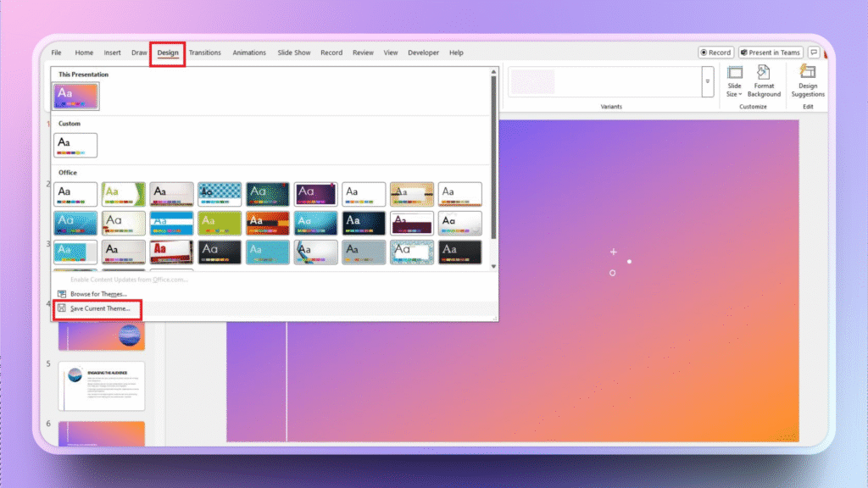Select Save Current Theme
Image resolution: width=868 pixels, height=488 pixels.
pos(97,309)
